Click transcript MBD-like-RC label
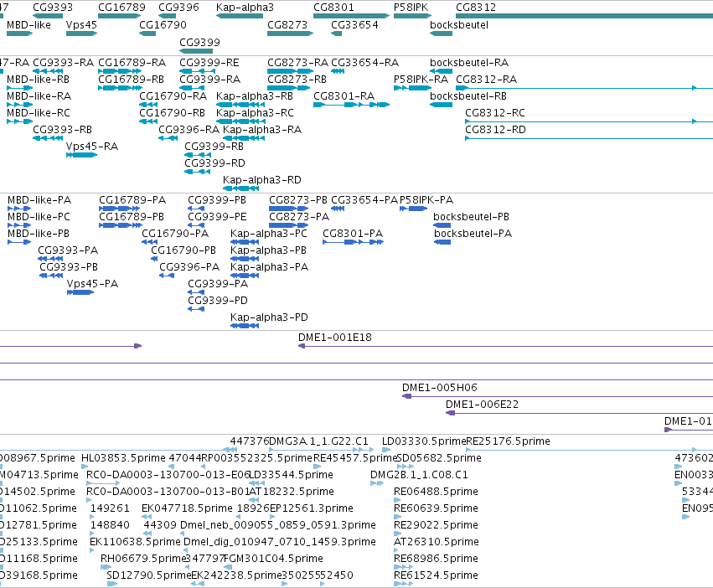 click(39, 113)
